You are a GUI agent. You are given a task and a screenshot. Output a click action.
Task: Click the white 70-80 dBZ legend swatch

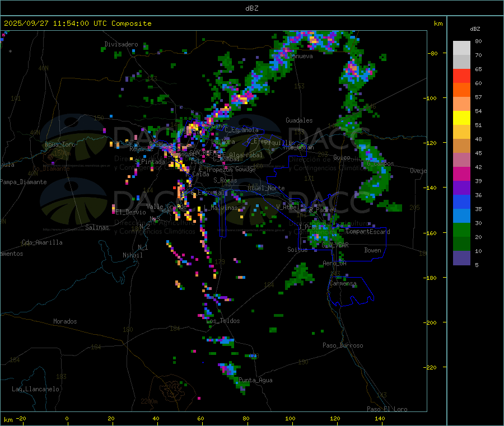(461, 48)
